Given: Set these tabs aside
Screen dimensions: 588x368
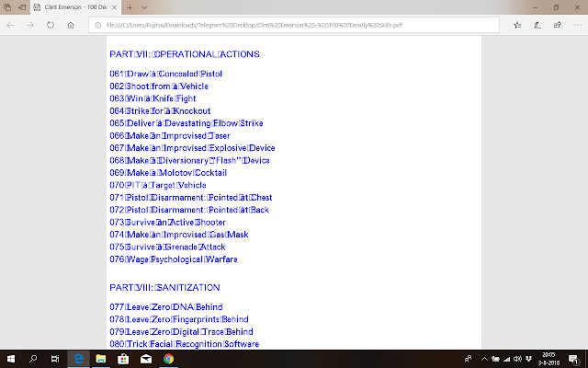Looking at the screenshot, I should click(22, 7).
